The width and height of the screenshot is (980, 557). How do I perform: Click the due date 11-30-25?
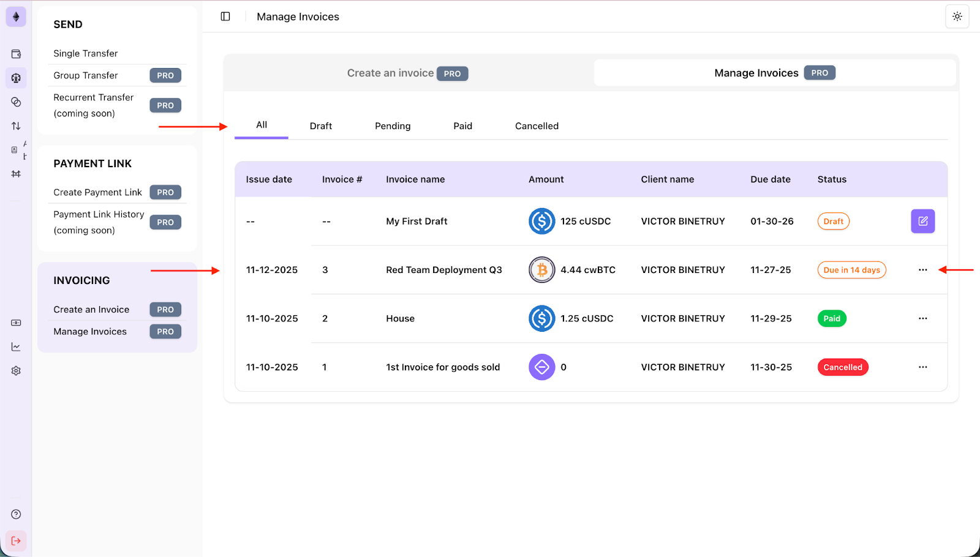click(771, 367)
